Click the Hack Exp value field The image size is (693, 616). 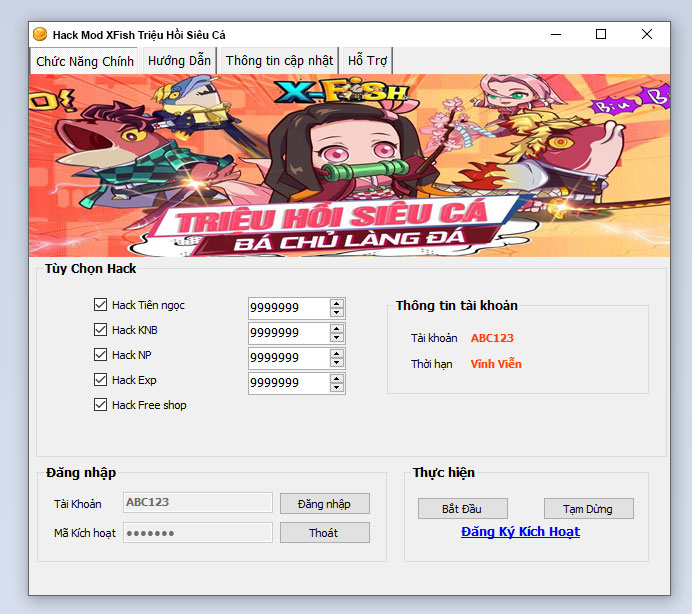[289, 384]
